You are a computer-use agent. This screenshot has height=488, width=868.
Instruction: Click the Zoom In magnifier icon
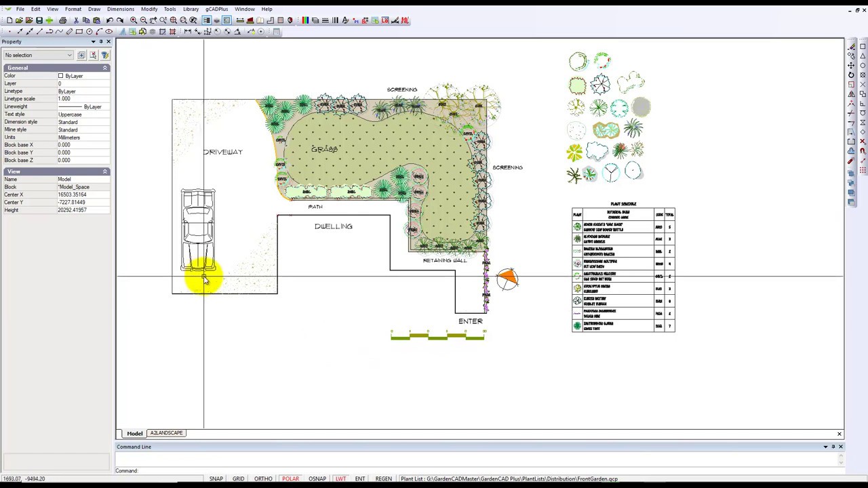[x=134, y=20]
